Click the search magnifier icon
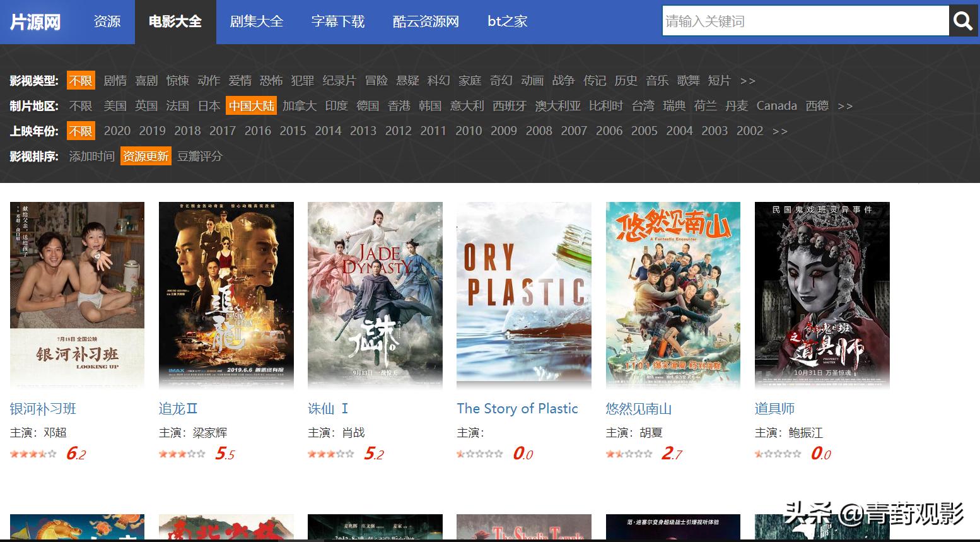The width and height of the screenshot is (980, 542). coord(963,21)
